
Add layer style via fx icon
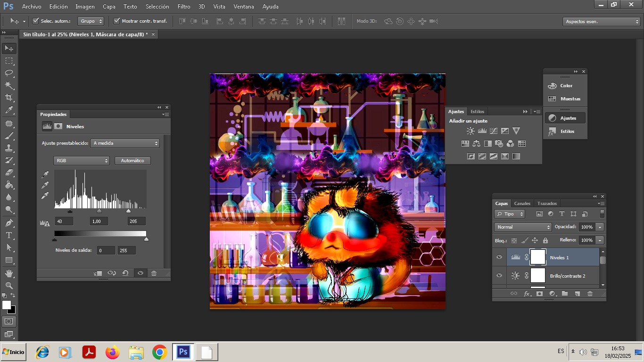527,294
